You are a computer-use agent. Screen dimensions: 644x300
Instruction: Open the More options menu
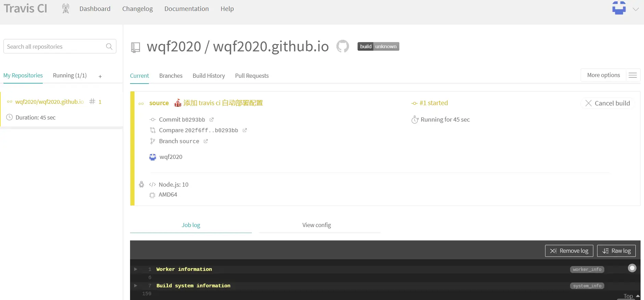[610, 75]
